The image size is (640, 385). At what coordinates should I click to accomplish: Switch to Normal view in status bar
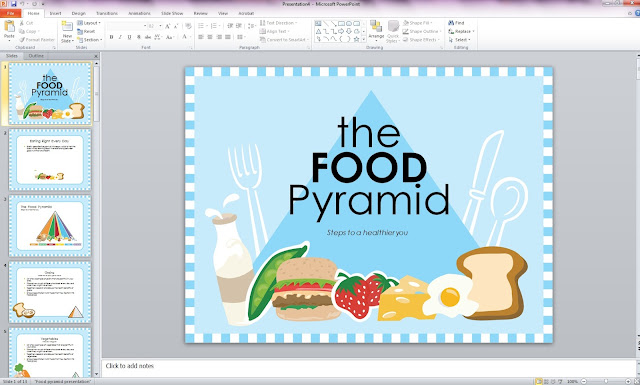click(x=539, y=381)
